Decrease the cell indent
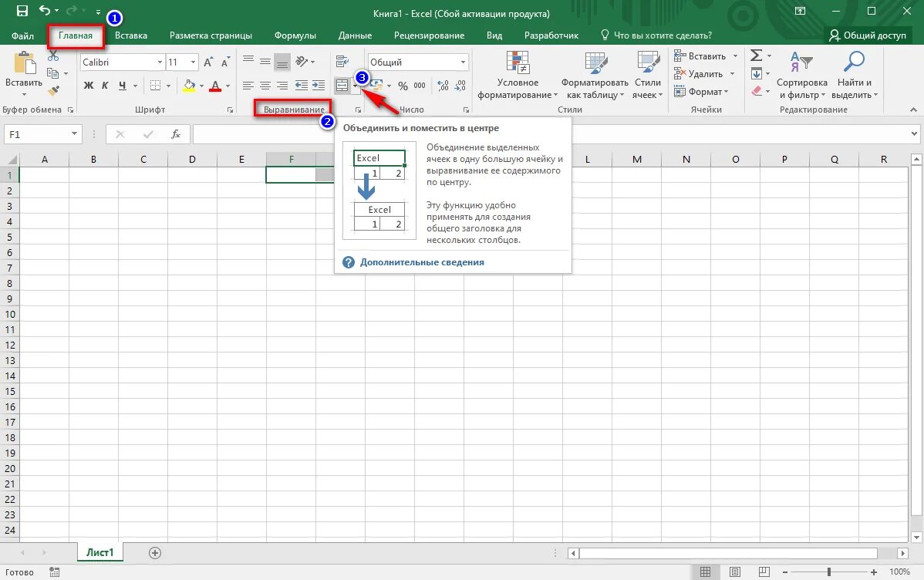The image size is (924, 580). tap(301, 86)
